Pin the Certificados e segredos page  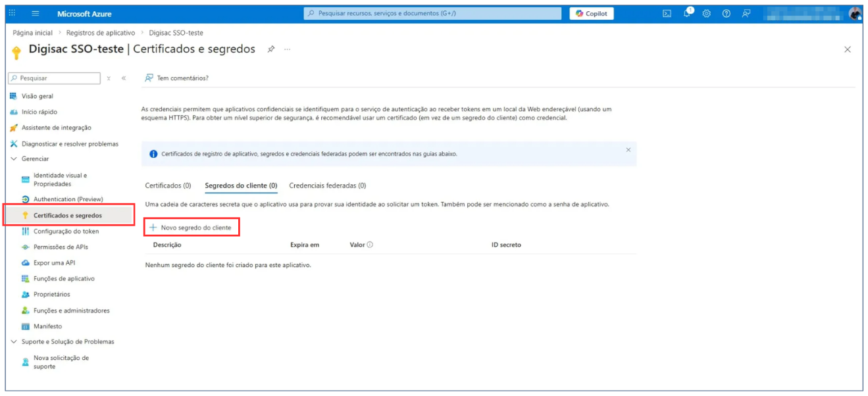click(x=270, y=49)
